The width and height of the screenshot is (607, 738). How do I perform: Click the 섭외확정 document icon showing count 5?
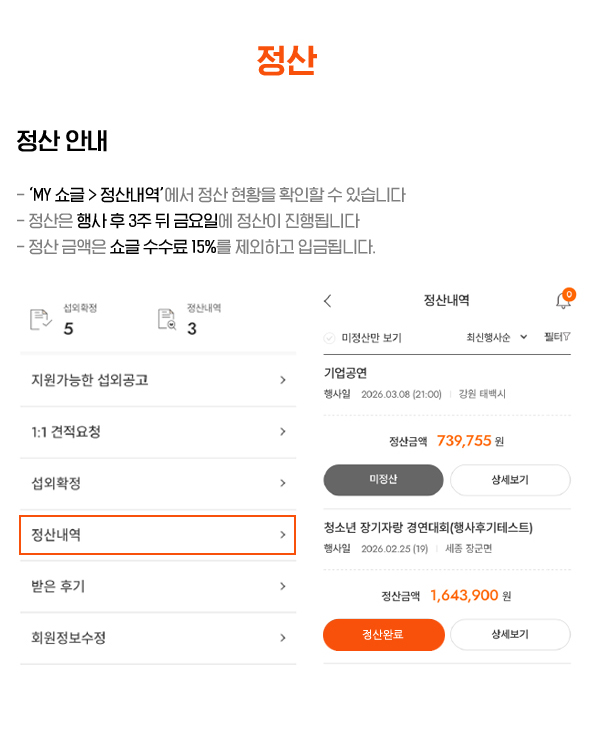41,319
